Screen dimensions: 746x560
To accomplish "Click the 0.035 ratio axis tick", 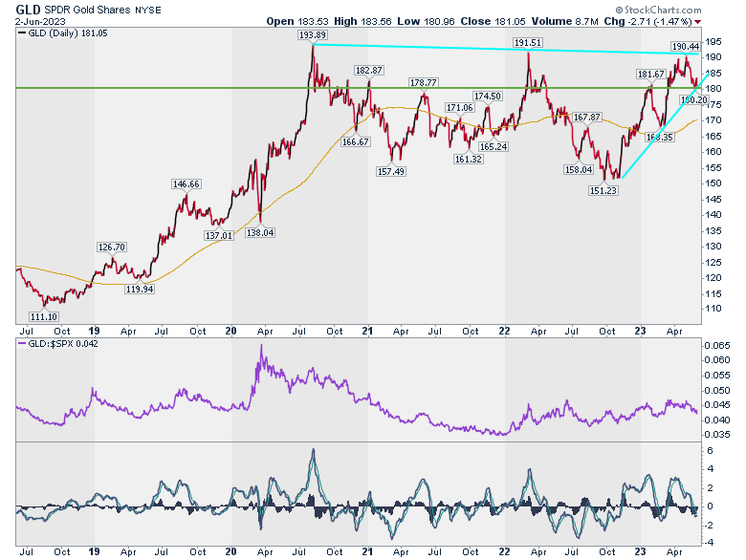I will click(717, 435).
